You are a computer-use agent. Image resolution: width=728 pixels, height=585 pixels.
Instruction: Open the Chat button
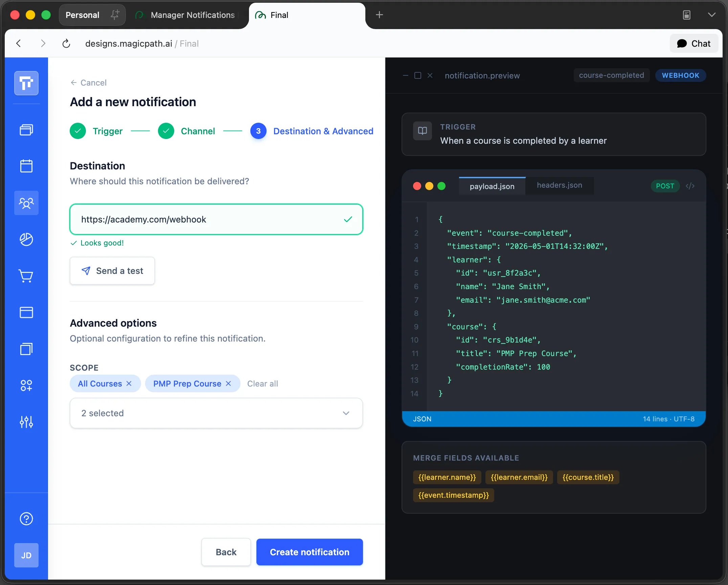point(694,43)
